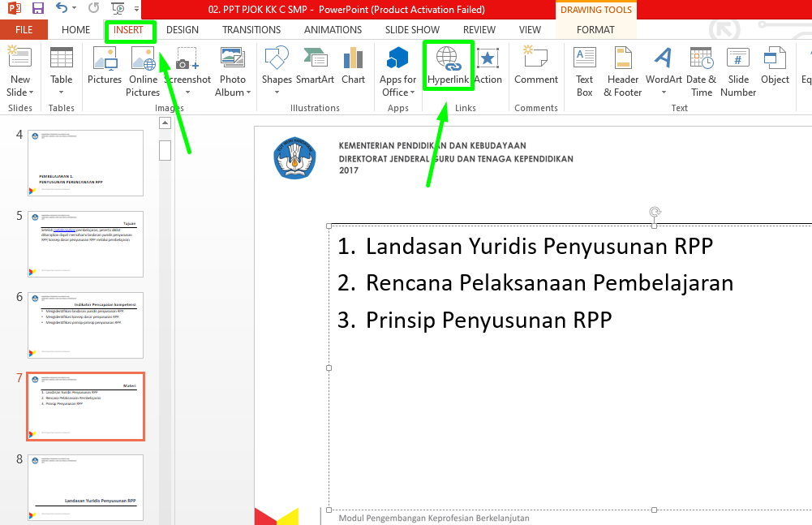
Task: Expand the Photo Album dropdown
Action: click(233, 92)
